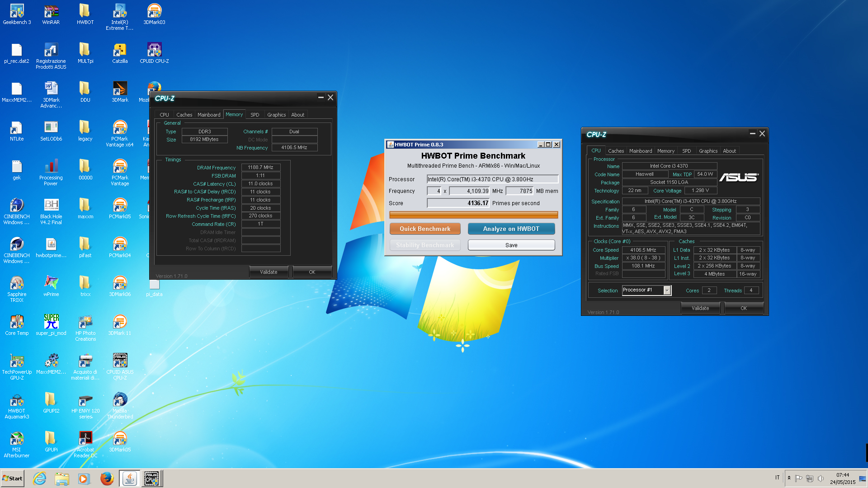Switch to Memory tab in the right CPU-Z window
This screenshot has width=868, height=488.
click(x=665, y=151)
